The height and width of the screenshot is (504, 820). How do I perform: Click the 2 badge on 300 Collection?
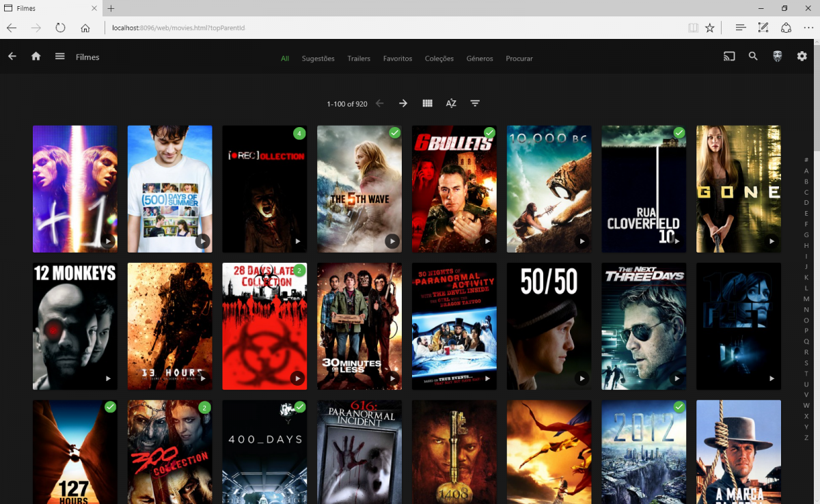click(204, 408)
